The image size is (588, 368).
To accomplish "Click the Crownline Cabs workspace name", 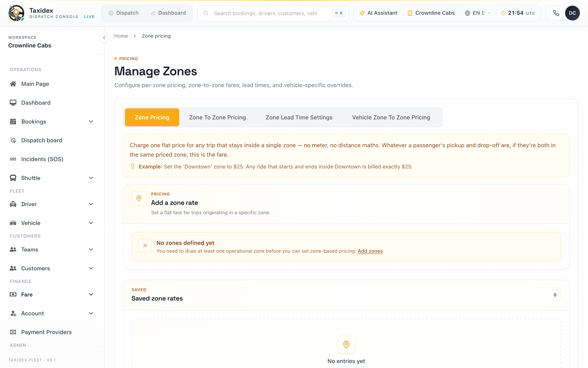I will tap(30, 46).
